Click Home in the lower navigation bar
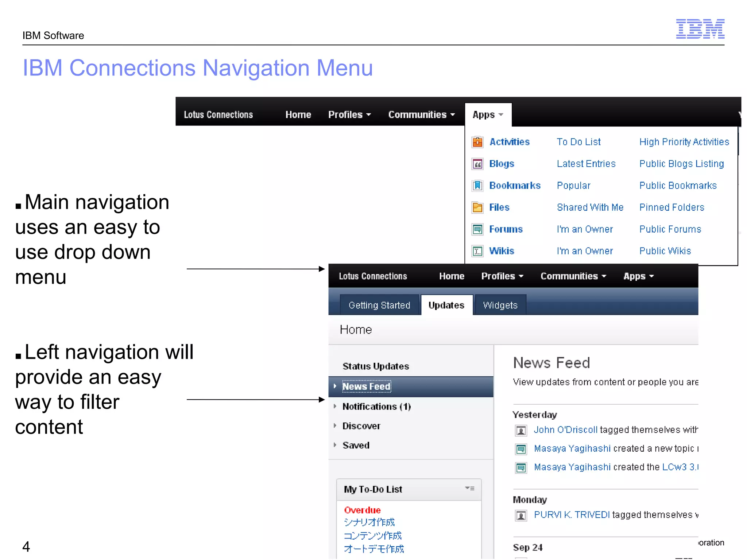 coord(452,276)
